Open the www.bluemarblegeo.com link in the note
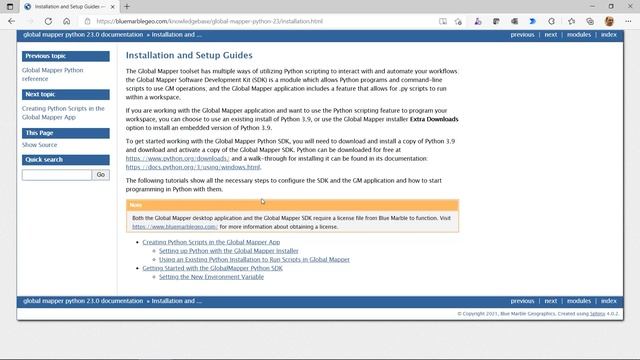640x360 pixels. tap(175, 227)
